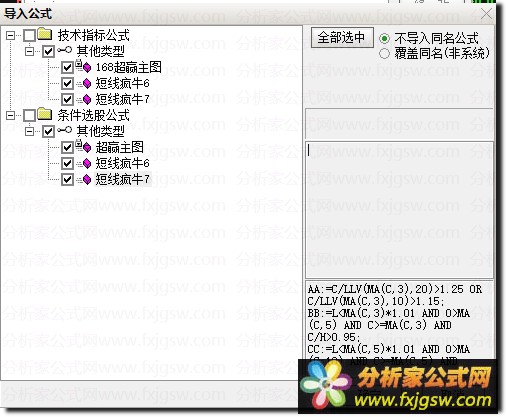This screenshot has width=508, height=417.
Task: Click formula line starting BB:=L<MA(C,3)
Action: pos(389,313)
